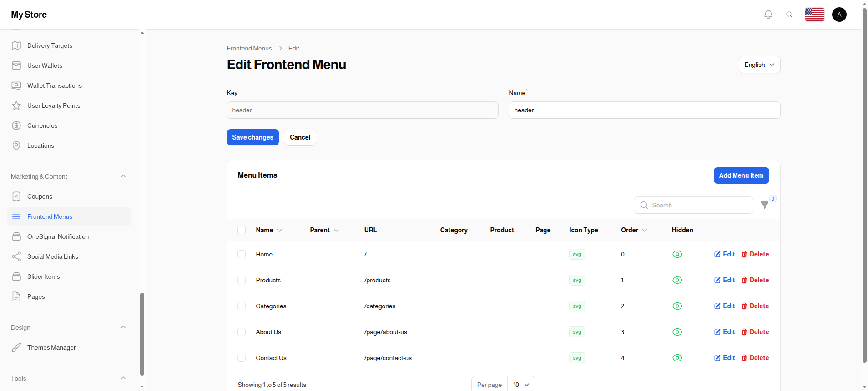The height and width of the screenshot is (391, 868).
Task: Focus the Name input field
Action: click(645, 110)
